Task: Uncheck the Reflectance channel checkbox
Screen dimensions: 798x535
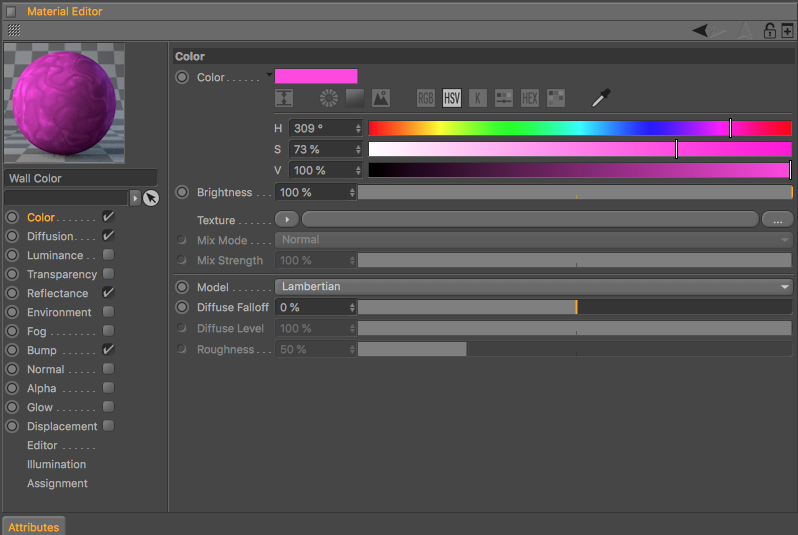Action: coord(108,293)
